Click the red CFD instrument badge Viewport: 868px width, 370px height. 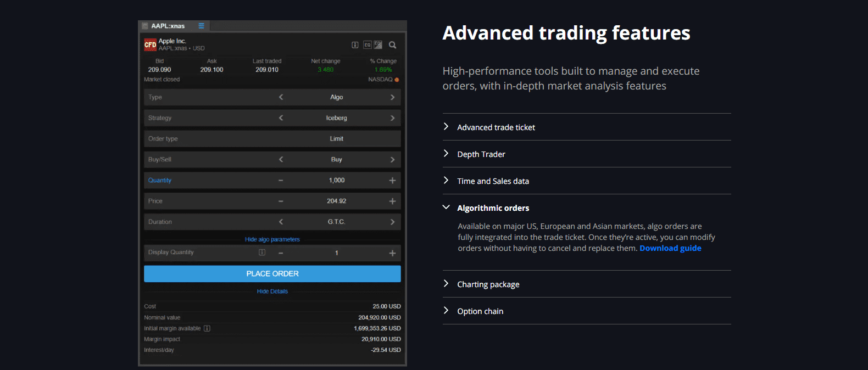pyautogui.click(x=150, y=45)
